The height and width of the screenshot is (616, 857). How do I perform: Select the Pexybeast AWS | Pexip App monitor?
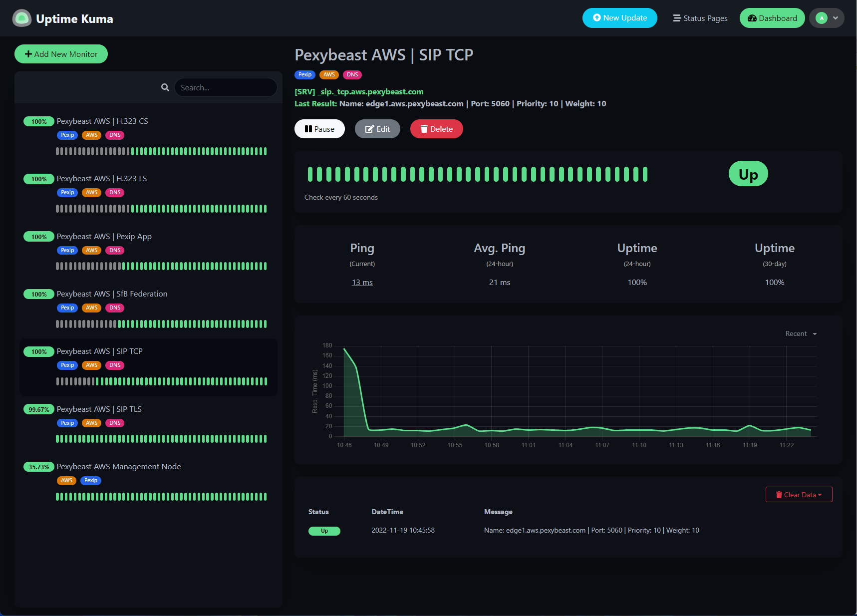click(148, 251)
